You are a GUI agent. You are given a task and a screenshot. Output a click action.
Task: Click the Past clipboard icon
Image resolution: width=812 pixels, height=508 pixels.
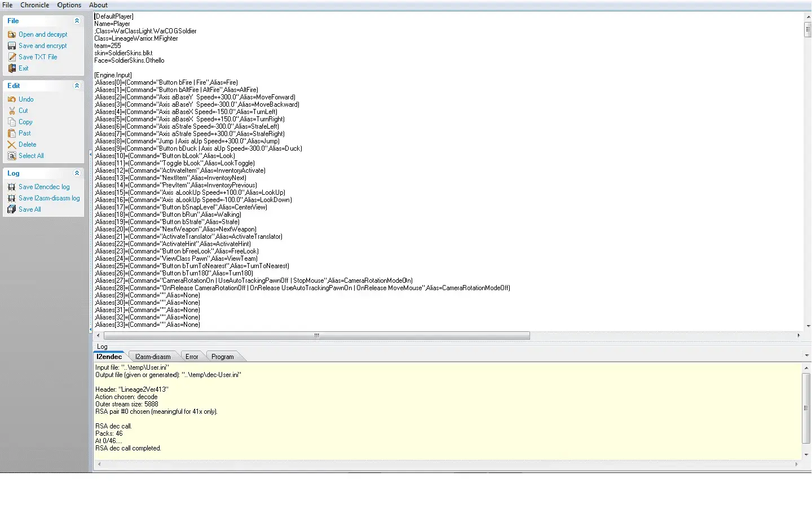pyautogui.click(x=12, y=133)
